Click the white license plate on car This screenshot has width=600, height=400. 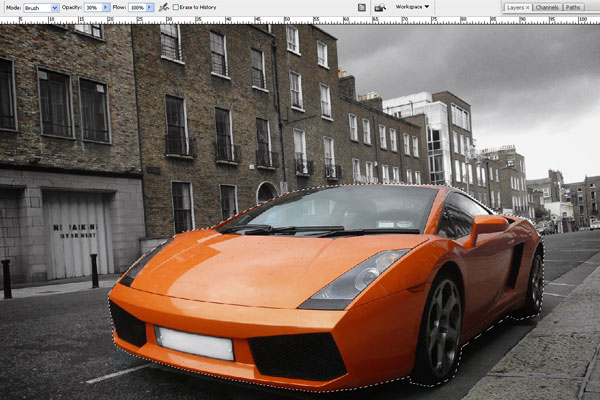click(x=194, y=343)
